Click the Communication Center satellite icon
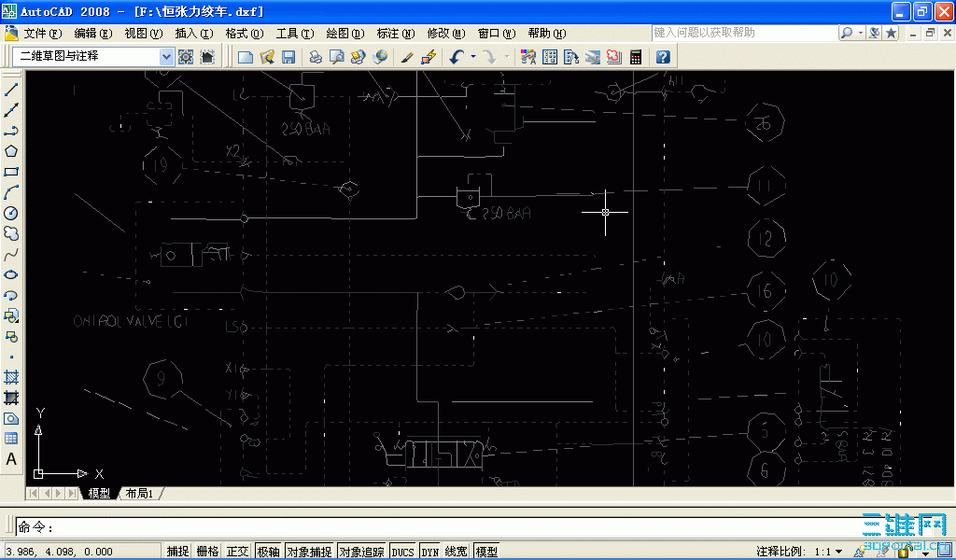Viewport: 956px width, 560px height. pyautogui.click(x=875, y=33)
